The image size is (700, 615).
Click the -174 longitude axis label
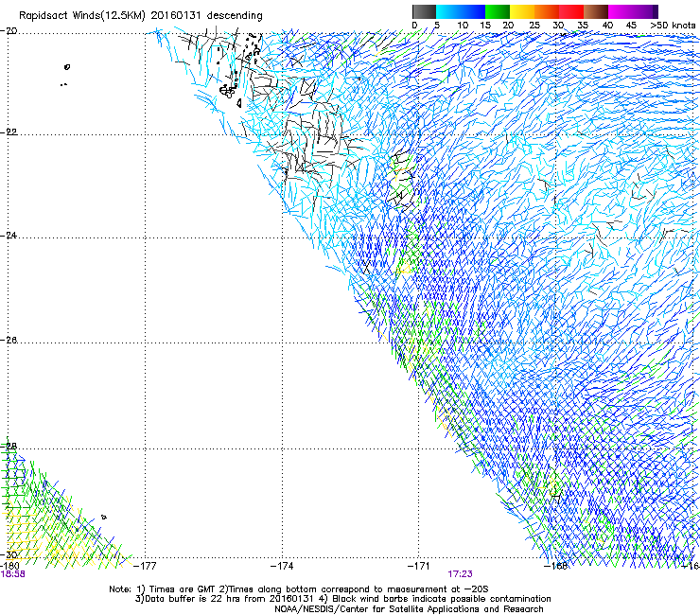coord(282,566)
